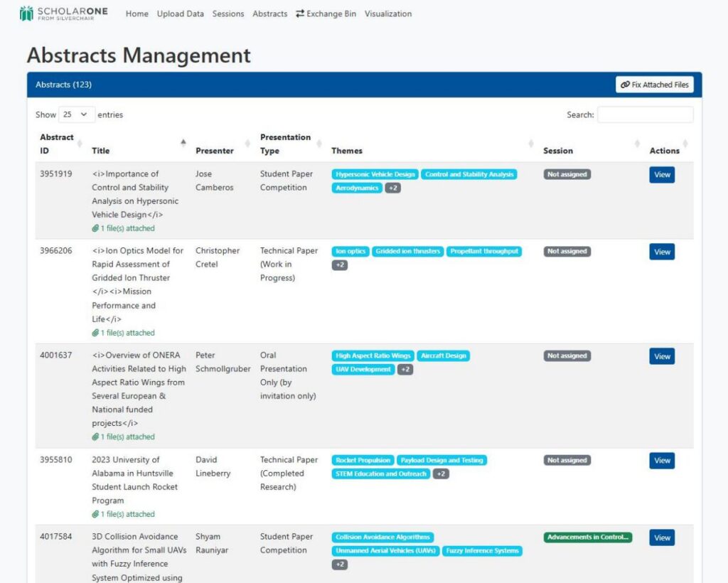Viewport: 728px width, 583px height.
Task: Click Hypersonic Vehicle Design theme tag
Action: point(375,174)
